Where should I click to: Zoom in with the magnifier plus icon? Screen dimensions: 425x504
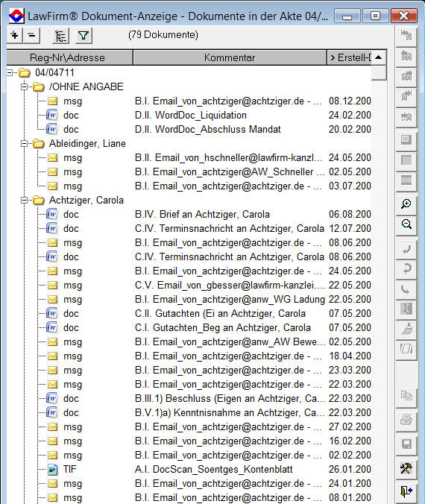pos(406,204)
